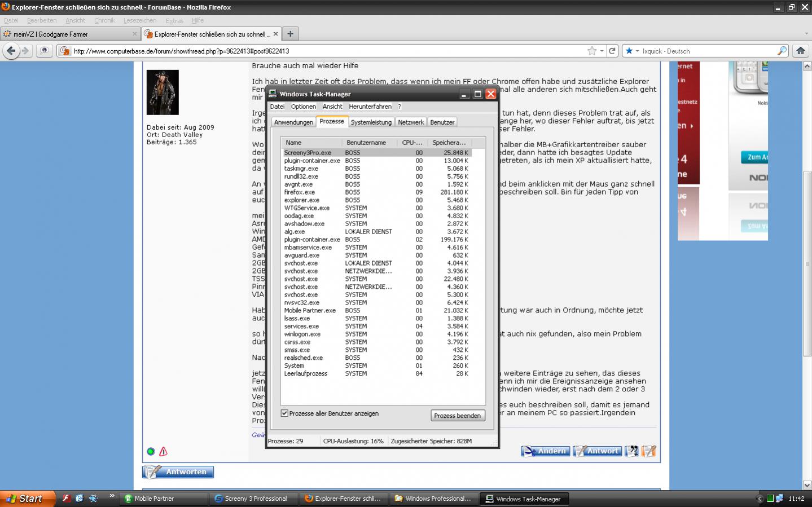Open Firefox Chronik menu

pos(104,20)
